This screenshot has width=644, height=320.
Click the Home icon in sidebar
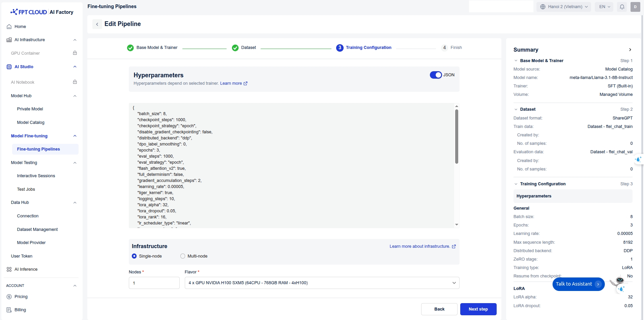9,27
